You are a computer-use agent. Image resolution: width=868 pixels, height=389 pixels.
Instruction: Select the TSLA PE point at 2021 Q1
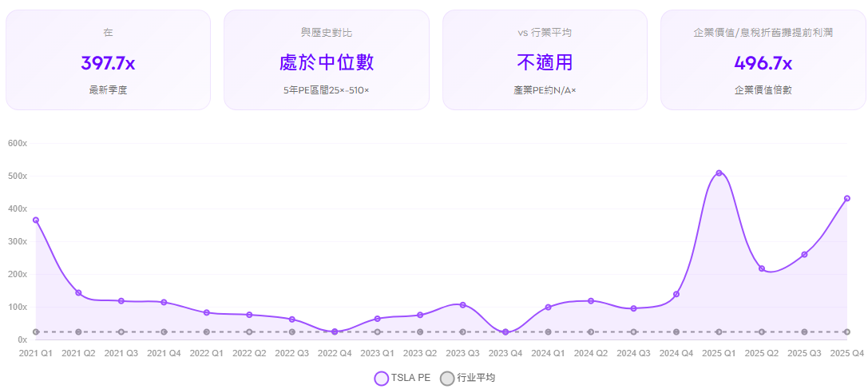pos(36,220)
